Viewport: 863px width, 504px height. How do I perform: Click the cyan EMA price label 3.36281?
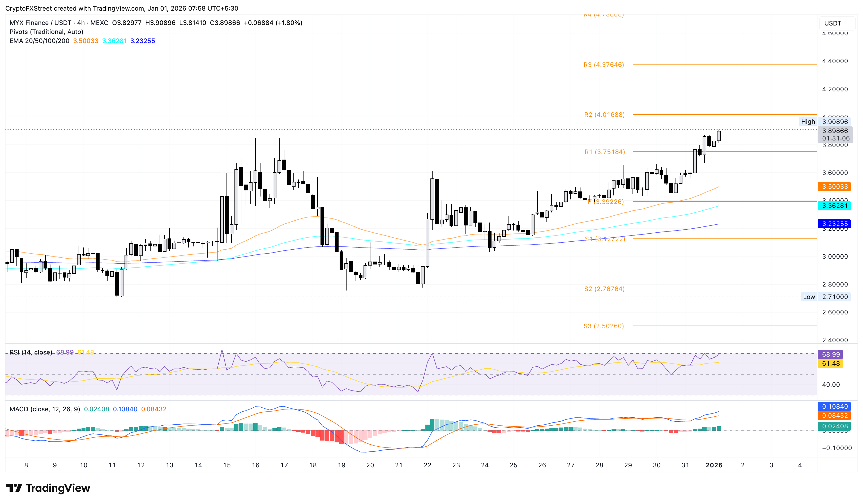834,207
